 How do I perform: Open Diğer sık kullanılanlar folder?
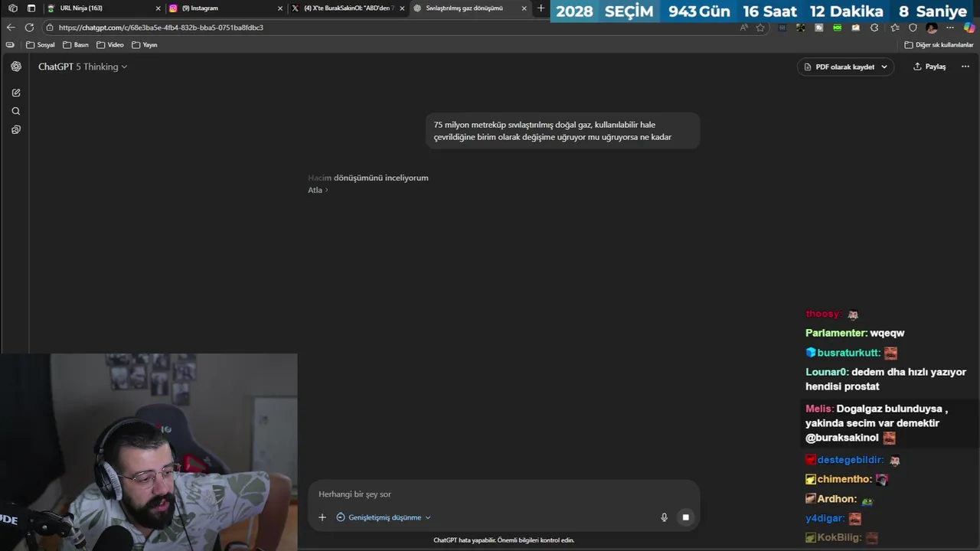939,45
